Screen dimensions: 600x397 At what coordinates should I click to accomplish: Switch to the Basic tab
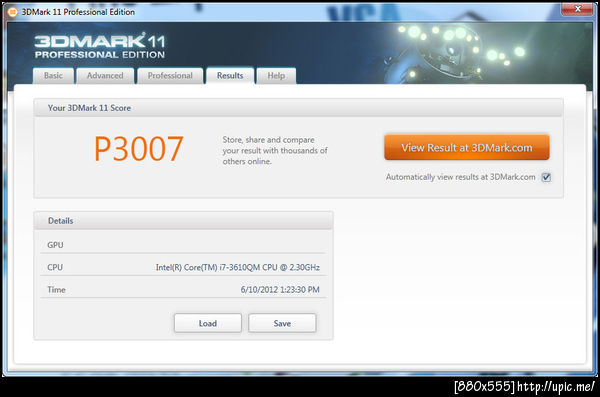[x=53, y=76]
